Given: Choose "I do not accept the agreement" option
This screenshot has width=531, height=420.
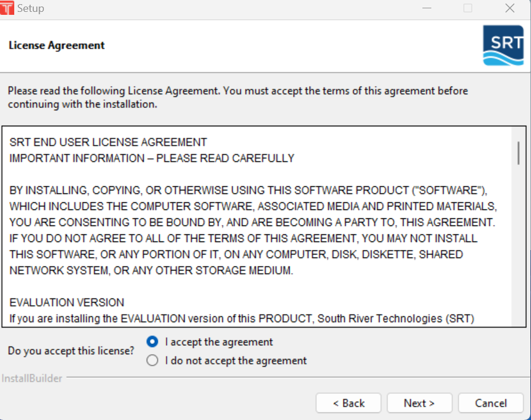Looking at the screenshot, I should click(x=152, y=361).
